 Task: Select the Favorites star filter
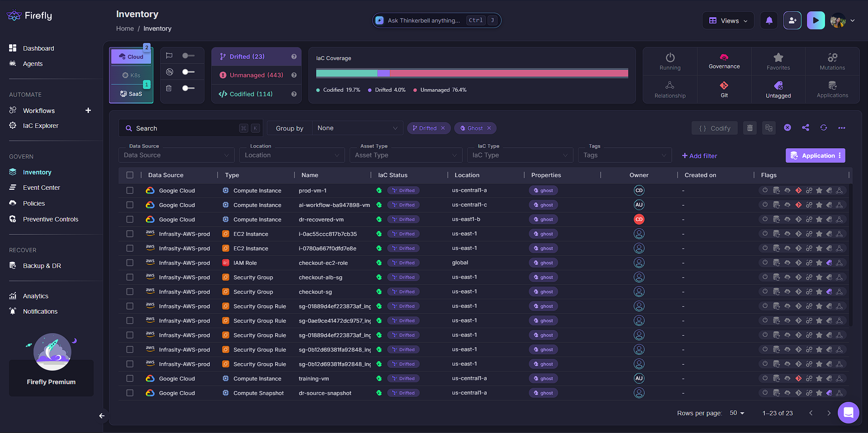(x=778, y=61)
